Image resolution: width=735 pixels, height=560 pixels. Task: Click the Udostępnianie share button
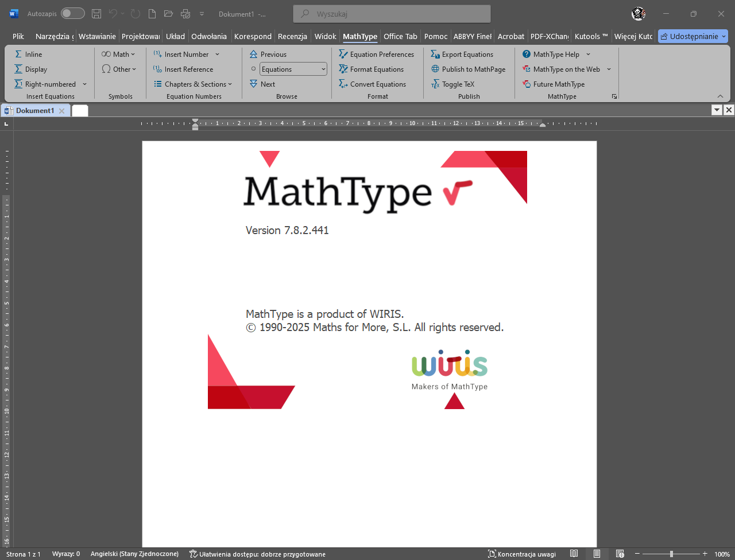coord(693,36)
